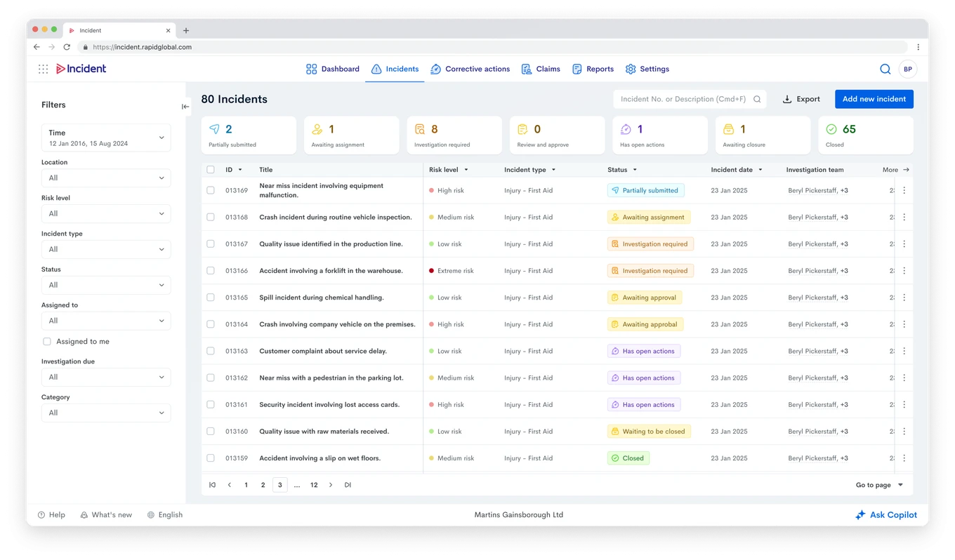Click Waiting to be closed status badge
This screenshot has width=955, height=560.
[649, 432]
